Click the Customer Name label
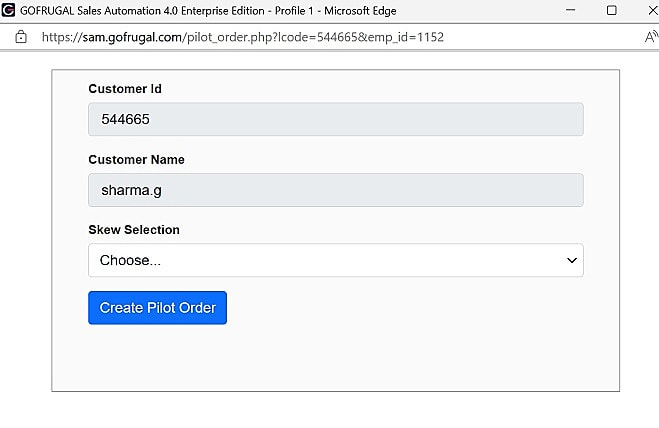This screenshot has width=659, height=428. click(x=136, y=159)
